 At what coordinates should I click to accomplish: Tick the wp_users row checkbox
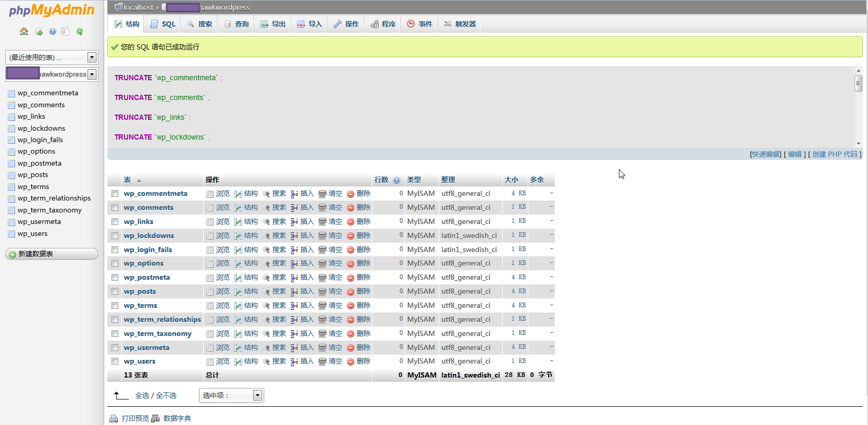pyautogui.click(x=115, y=361)
